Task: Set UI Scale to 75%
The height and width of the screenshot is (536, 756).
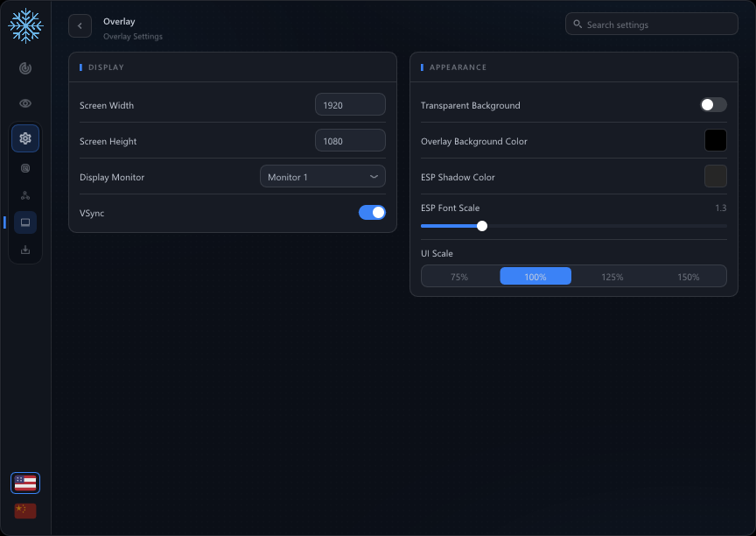Action: [459, 277]
